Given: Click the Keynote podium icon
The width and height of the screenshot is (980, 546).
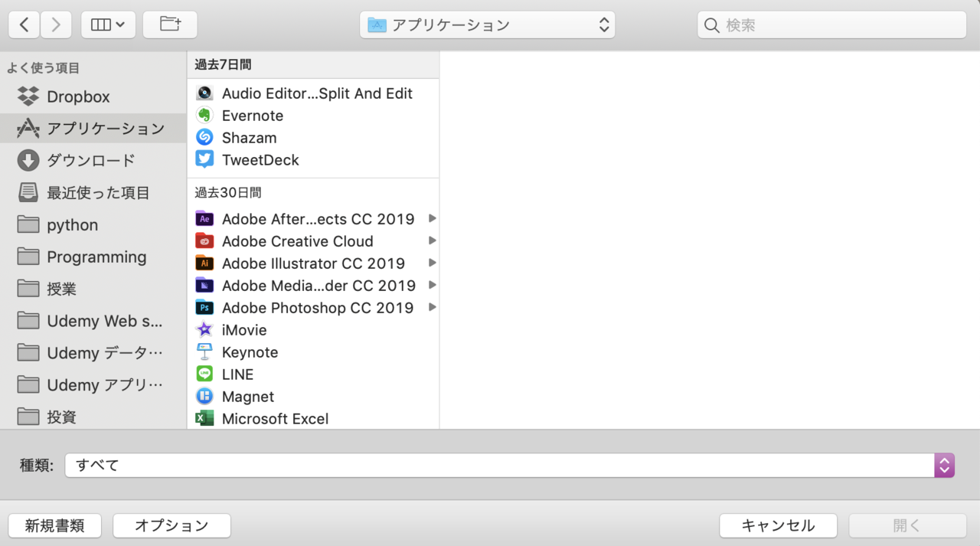Looking at the screenshot, I should (204, 352).
